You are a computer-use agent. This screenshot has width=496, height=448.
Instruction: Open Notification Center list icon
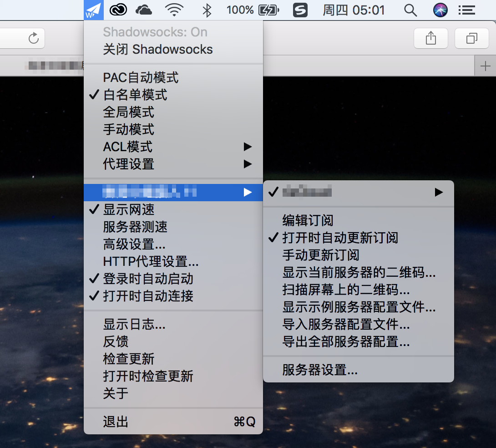tap(466, 10)
